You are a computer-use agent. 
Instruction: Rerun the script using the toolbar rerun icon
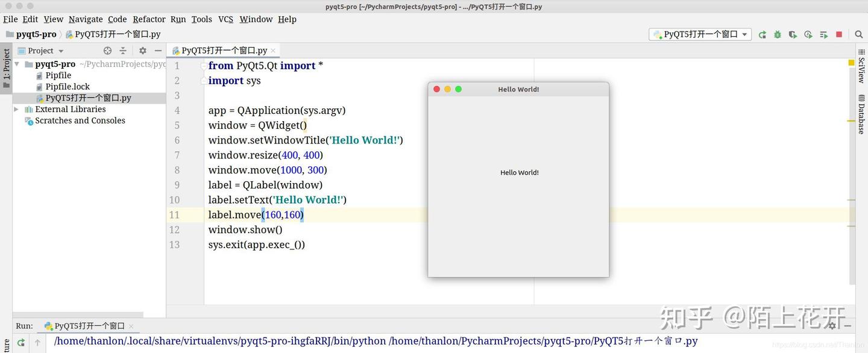[761, 34]
